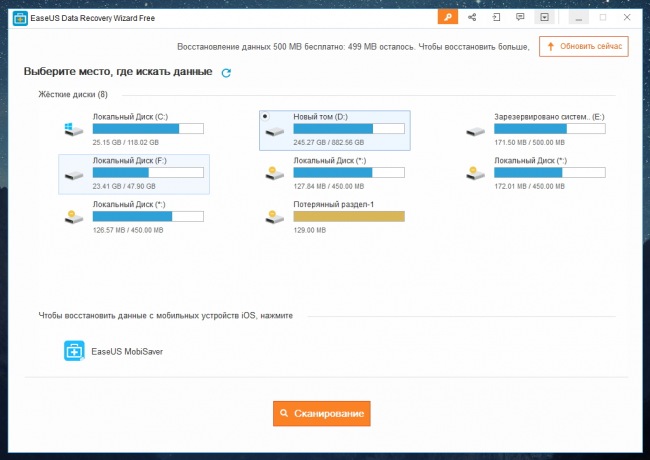
Task: Click the 171.50 MB / 500.00 MB size text
Action: click(x=529, y=143)
